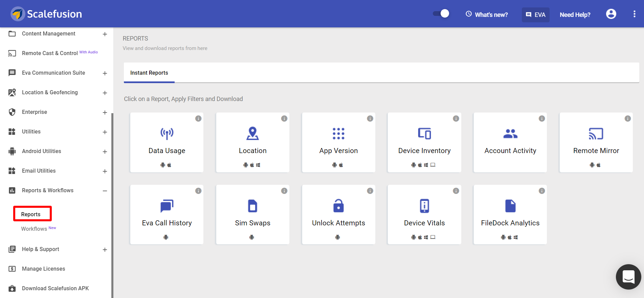
Task: Show info for Device Inventory report
Action: click(456, 118)
